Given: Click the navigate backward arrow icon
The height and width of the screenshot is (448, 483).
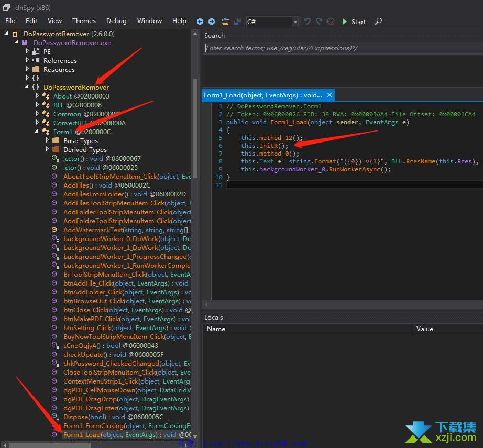Looking at the screenshot, I should pyautogui.click(x=200, y=21).
